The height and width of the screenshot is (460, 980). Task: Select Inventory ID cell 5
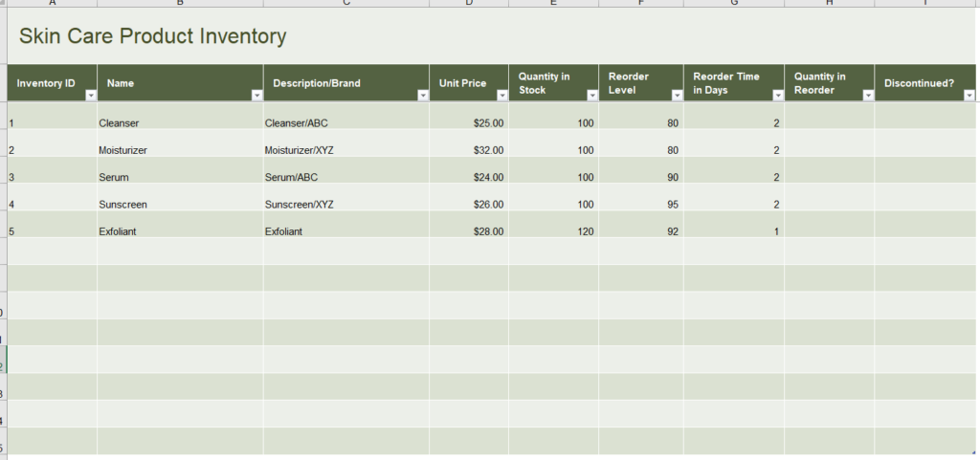pos(52,224)
